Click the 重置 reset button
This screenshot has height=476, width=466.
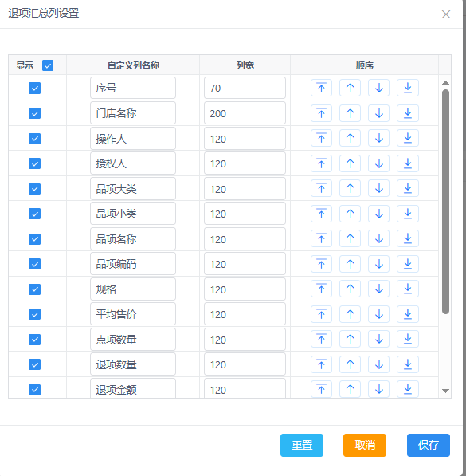[302, 445]
